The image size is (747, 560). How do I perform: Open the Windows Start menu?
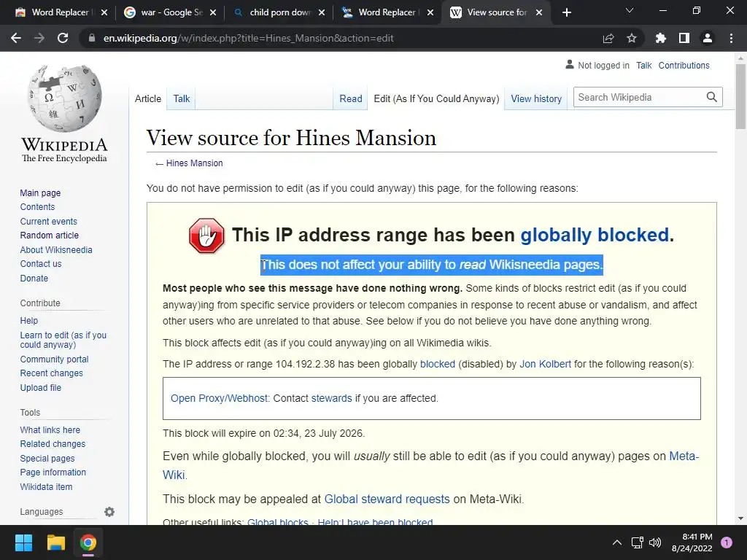point(23,542)
